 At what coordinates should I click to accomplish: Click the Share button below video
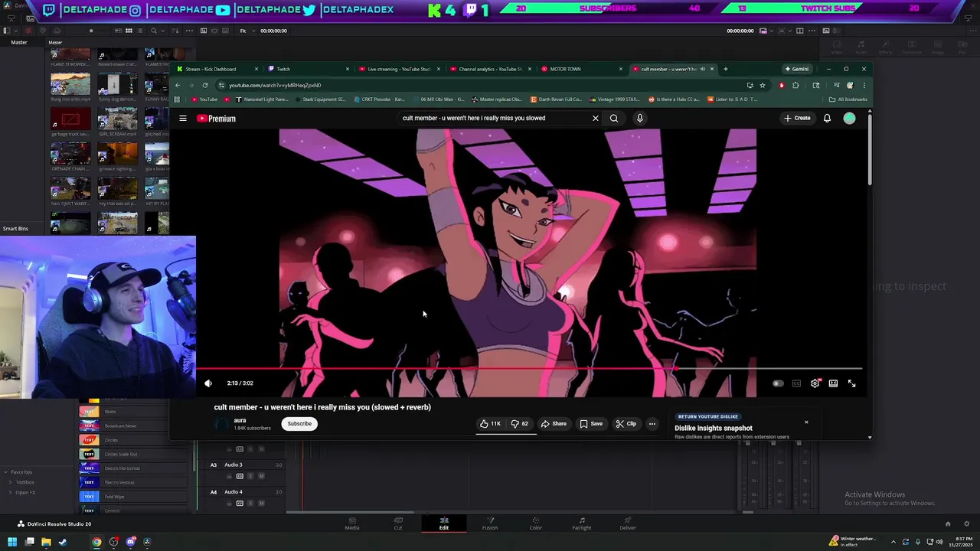tap(554, 424)
